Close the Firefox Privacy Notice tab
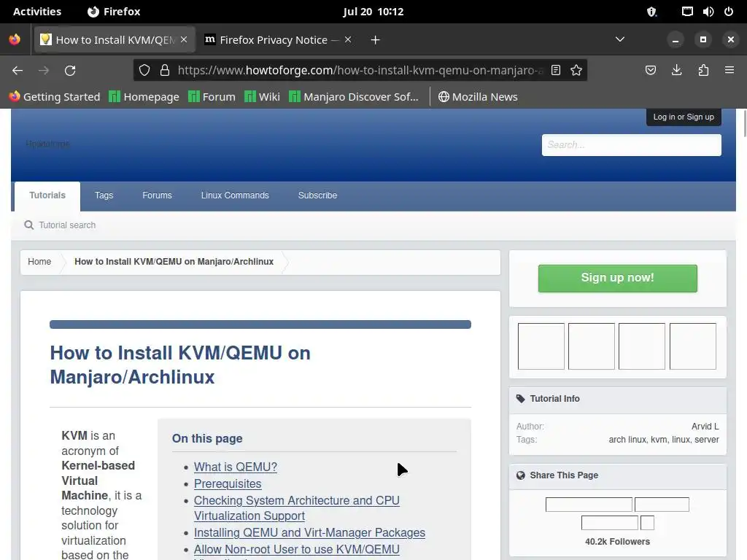Viewport: 747px width, 560px height. click(348, 39)
